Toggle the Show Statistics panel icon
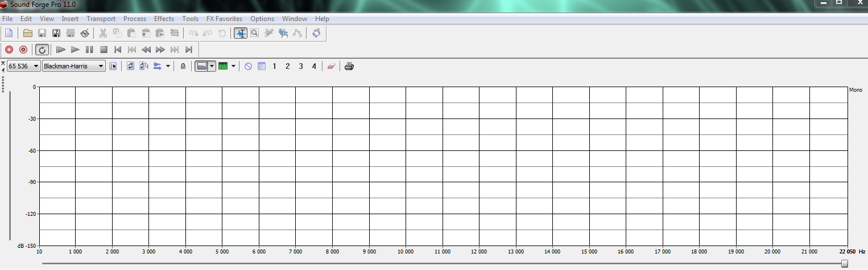 point(262,66)
